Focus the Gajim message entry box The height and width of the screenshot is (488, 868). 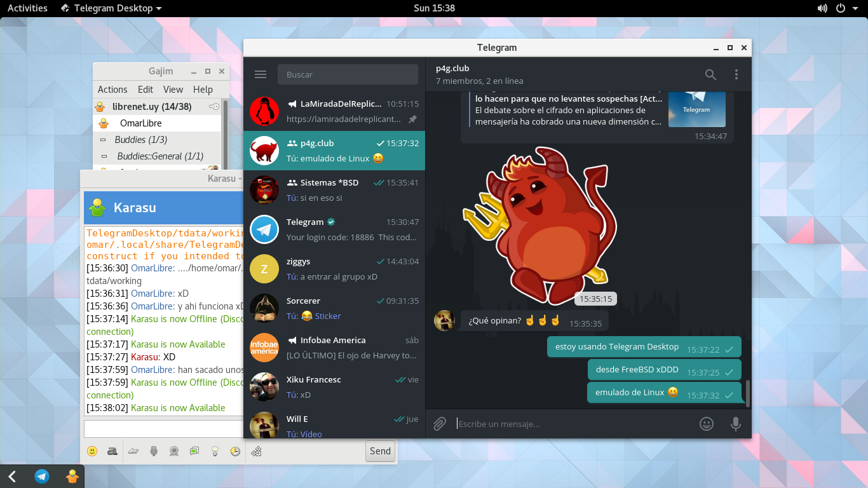point(163,429)
